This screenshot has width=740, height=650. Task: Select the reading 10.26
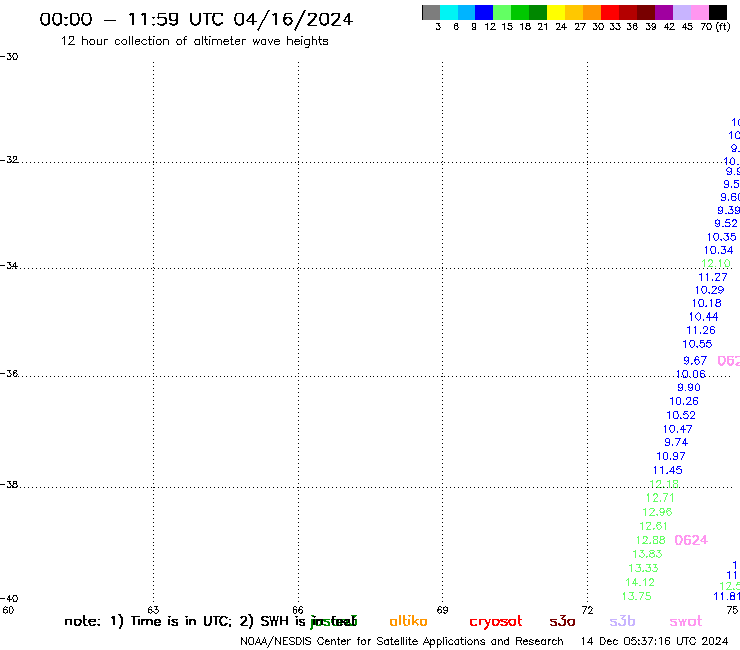[x=684, y=402]
